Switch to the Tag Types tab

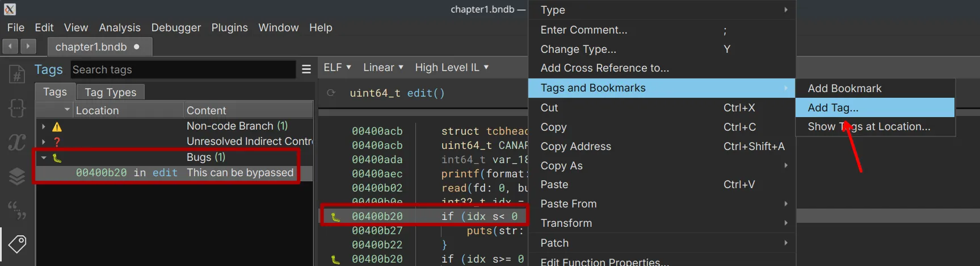(x=111, y=92)
